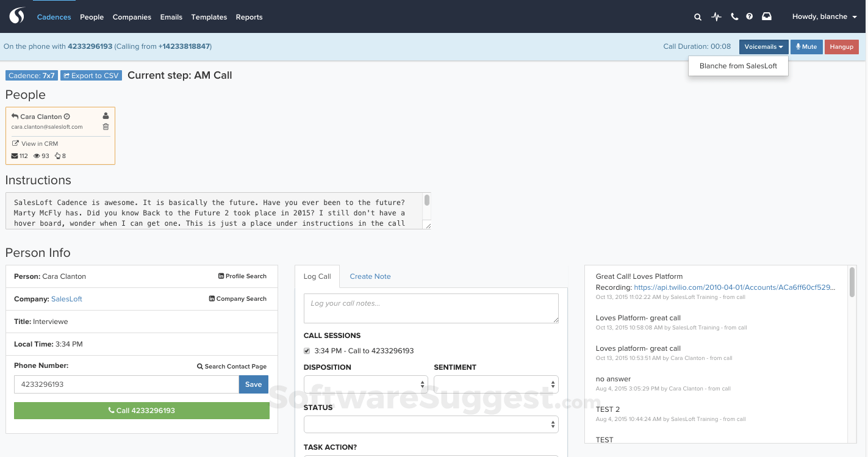868x457 pixels.
Task: Open the inbox tray icon
Action: coord(767,17)
